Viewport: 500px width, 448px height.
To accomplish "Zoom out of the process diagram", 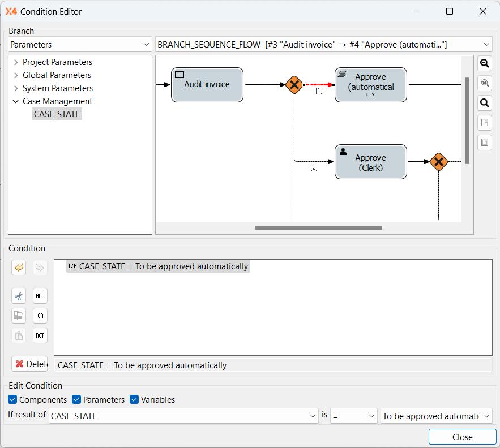I will pyautogui.click(x=485, y=103).
